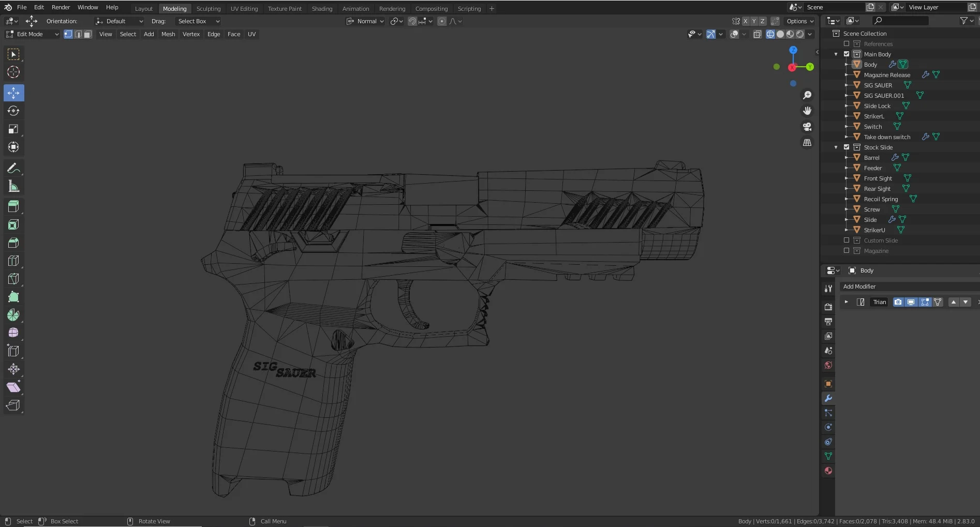Select the Measure tool
The height and width of the screenshot is (527, 980).
tap(13, 186)
